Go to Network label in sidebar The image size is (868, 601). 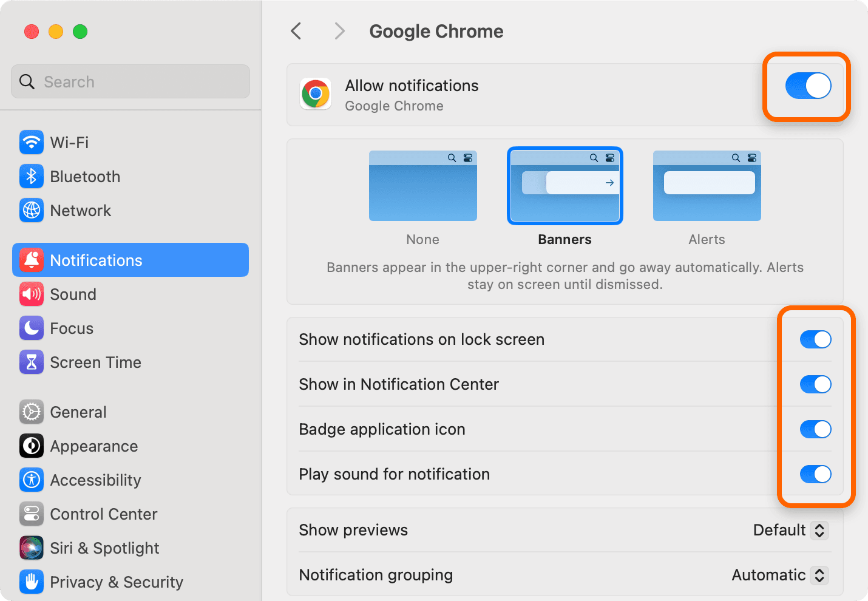click(x=81, y=211)
